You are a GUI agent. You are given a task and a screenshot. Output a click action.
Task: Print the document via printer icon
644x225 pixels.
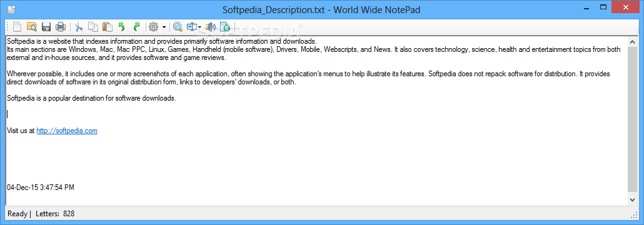tap(61, 27)
